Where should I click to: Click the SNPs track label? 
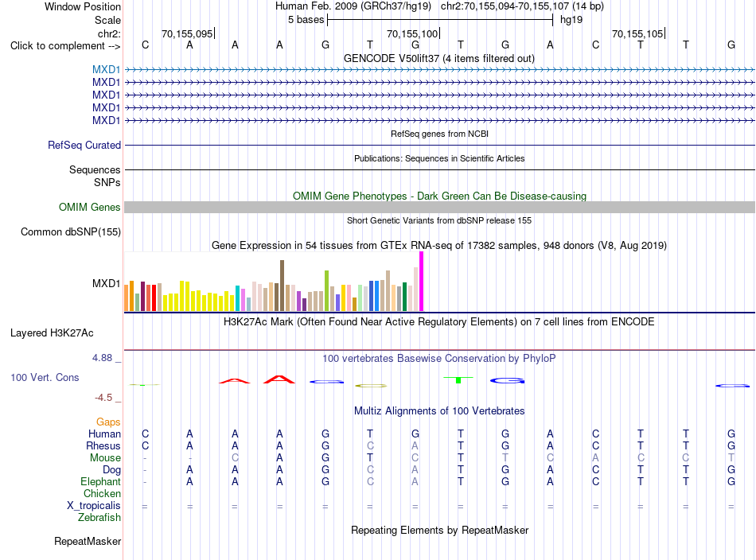click(107, 183)
